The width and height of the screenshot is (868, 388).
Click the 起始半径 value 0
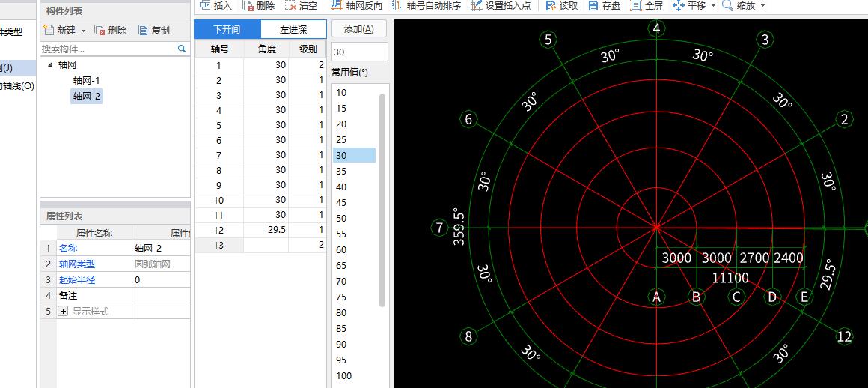(x=162, y=280)
